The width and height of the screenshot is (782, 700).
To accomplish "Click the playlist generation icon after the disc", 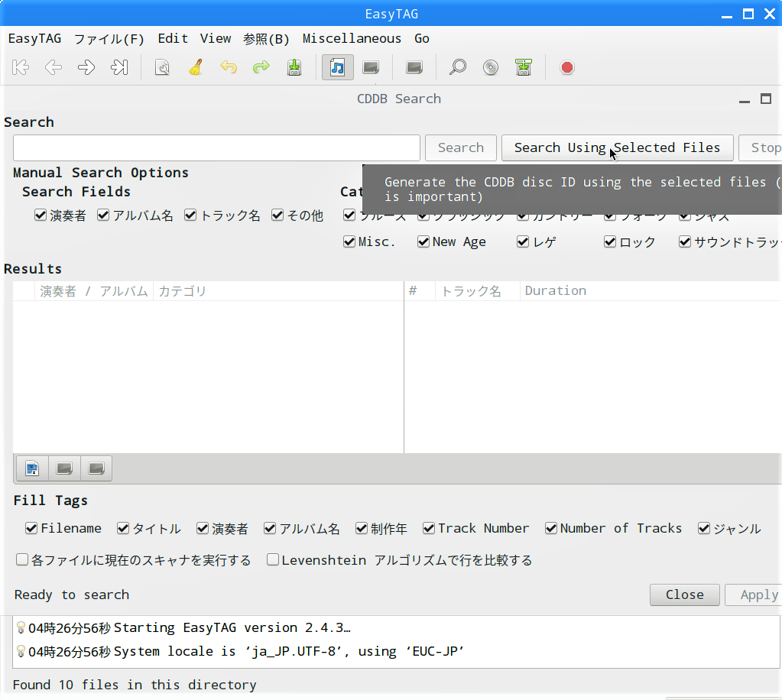I will [x=524, y=67].
